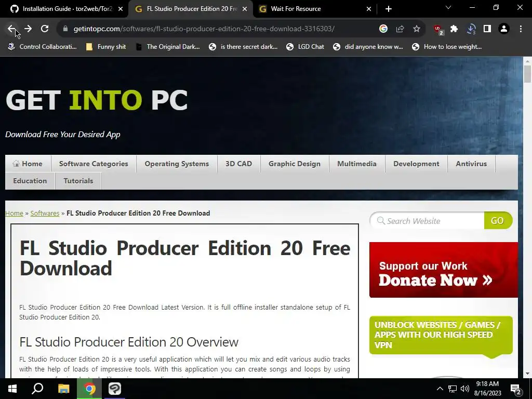Viewport: 532px width, 399px height.
Task: View site information lock icon
Action: pos(65,29)
